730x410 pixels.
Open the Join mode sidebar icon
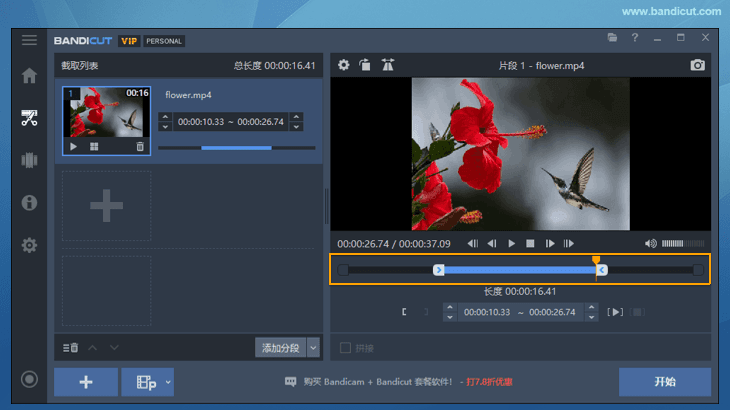coord(29,160)
